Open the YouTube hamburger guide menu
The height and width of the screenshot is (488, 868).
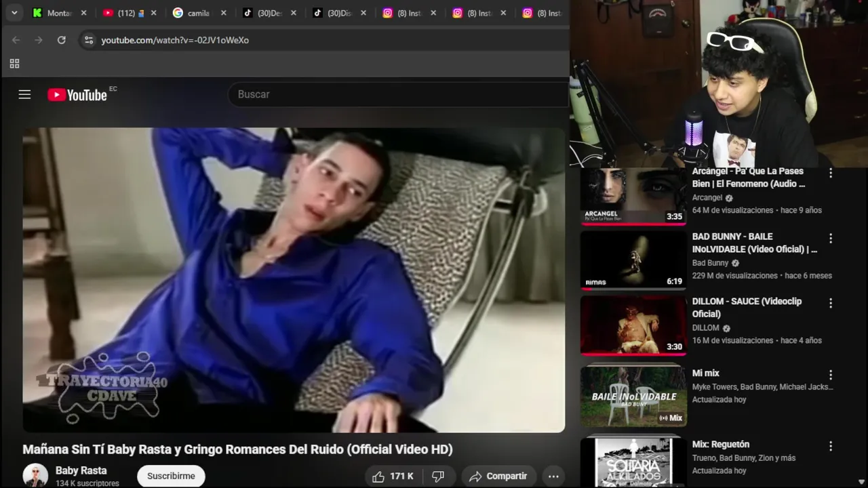pyautogui.click(x=24, y=94)
